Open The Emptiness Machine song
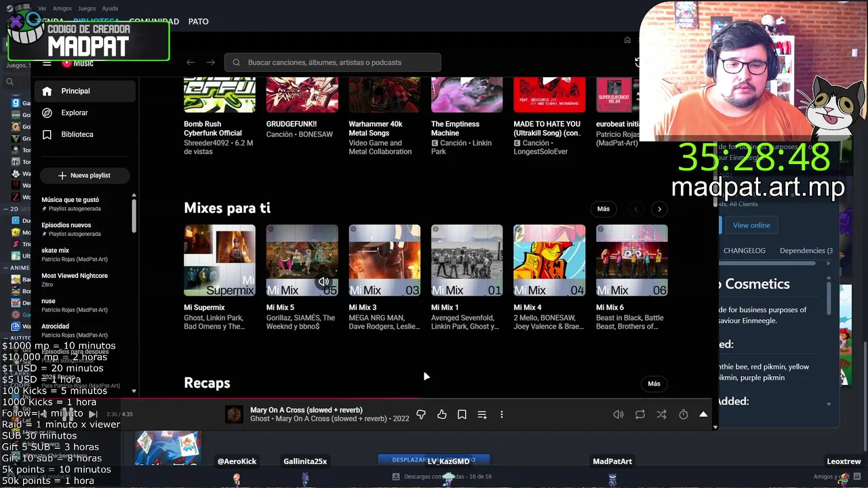 click(x=467, y=95)
